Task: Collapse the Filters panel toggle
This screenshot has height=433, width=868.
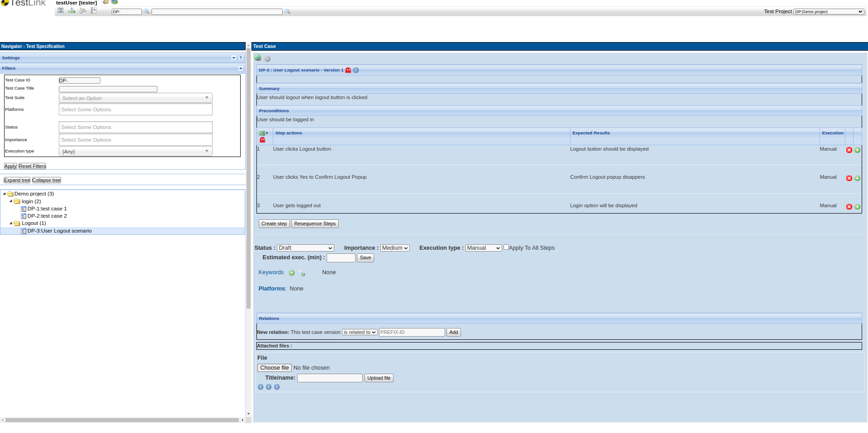Action: click(241, 68)
